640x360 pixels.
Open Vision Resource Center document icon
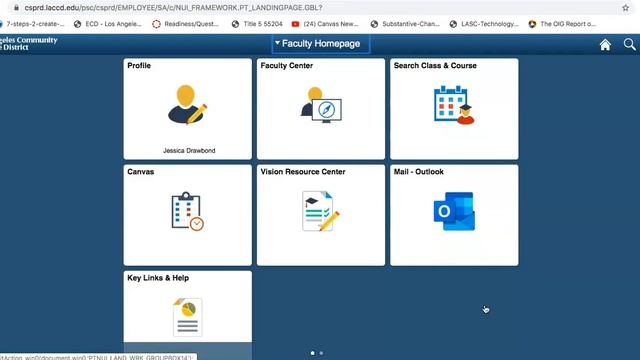[321, 211]
